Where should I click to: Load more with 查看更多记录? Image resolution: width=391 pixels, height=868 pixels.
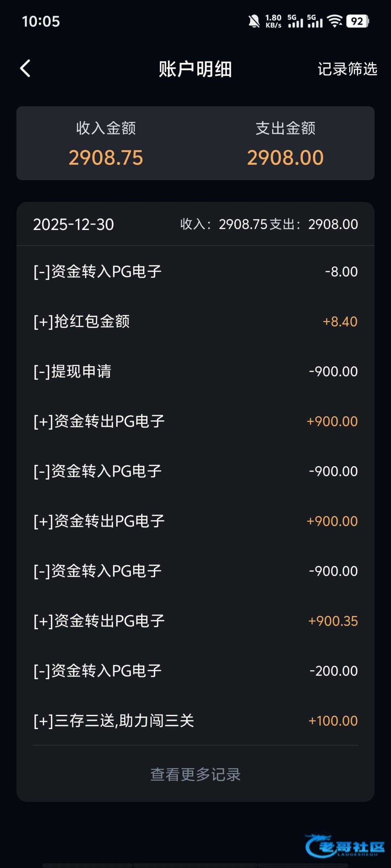click(x=195, y=774)
